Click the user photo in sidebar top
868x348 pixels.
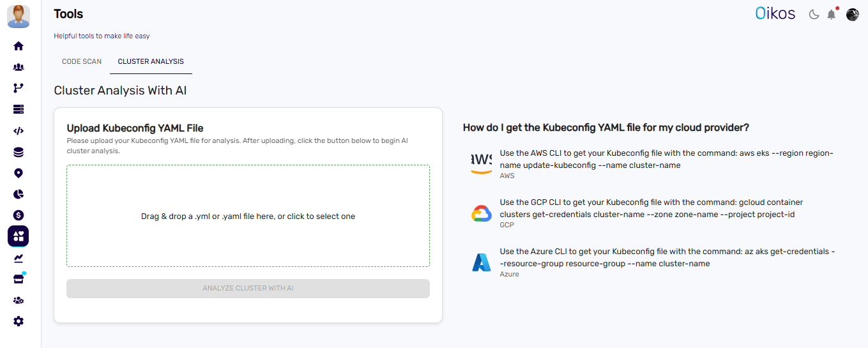[x=19, y=17]
